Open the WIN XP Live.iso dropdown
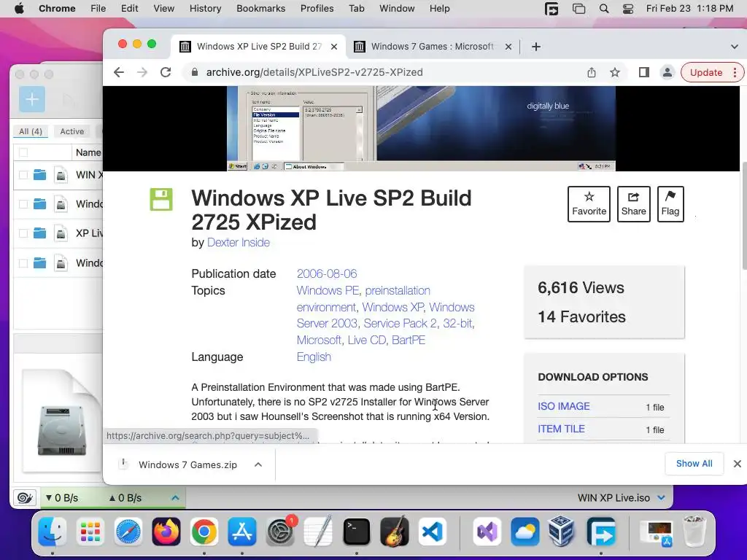 [x=661, y=497]
